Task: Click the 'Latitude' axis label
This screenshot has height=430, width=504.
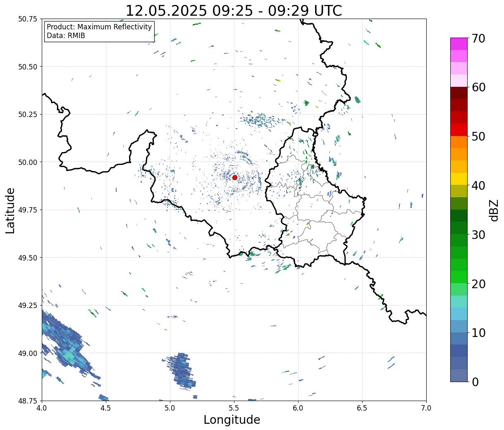Action: click(x=11, y=210)
